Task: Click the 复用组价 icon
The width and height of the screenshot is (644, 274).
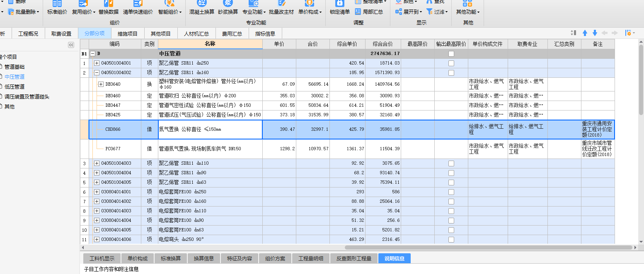Action: (x=82, y=3)
